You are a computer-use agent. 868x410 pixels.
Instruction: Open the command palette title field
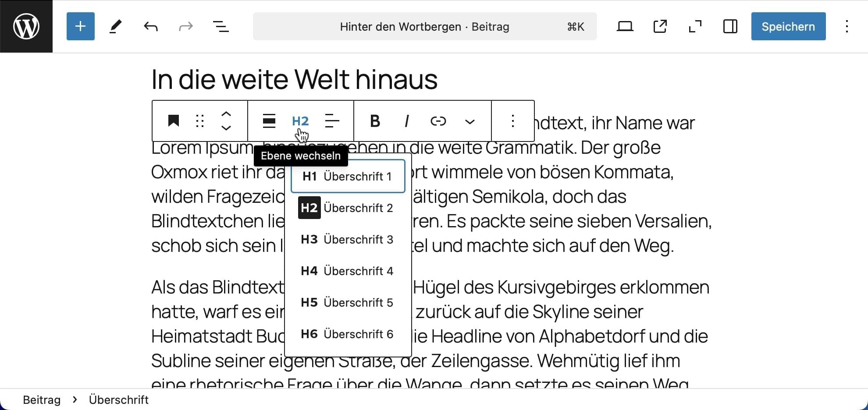tap(424, 27)
